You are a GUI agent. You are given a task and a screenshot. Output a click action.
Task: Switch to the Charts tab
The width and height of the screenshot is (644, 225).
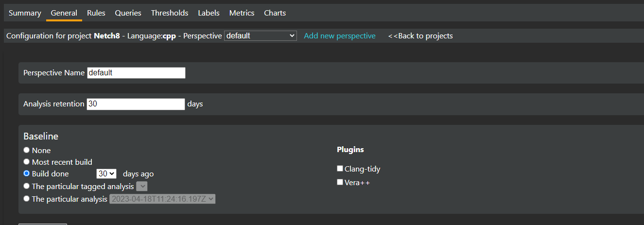pyautogui.click(x=275, y=13)
